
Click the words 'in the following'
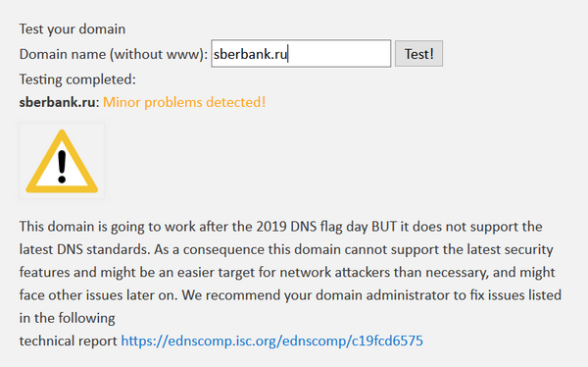pos(67,318)
